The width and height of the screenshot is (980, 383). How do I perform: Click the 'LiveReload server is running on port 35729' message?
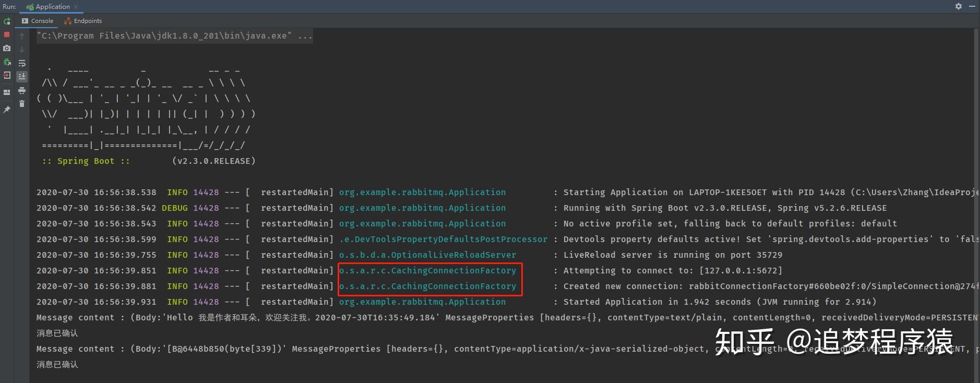coord(673,255)
